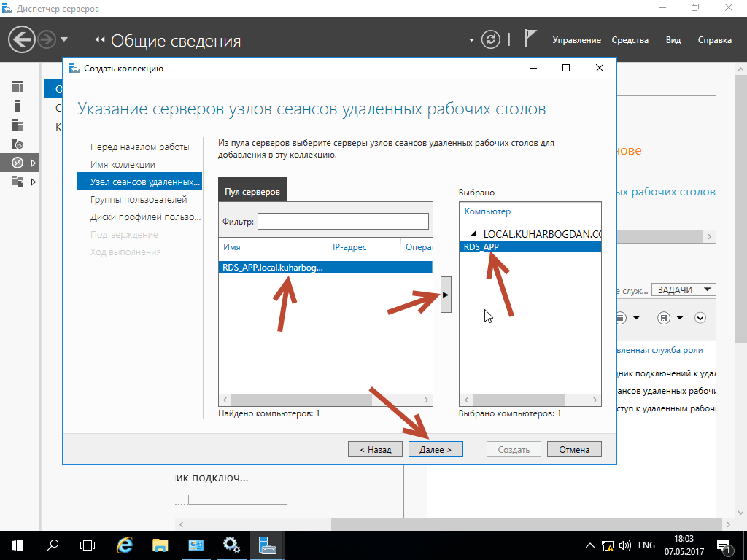
Task: Click the Отмена button
Action: coord(574,450)
